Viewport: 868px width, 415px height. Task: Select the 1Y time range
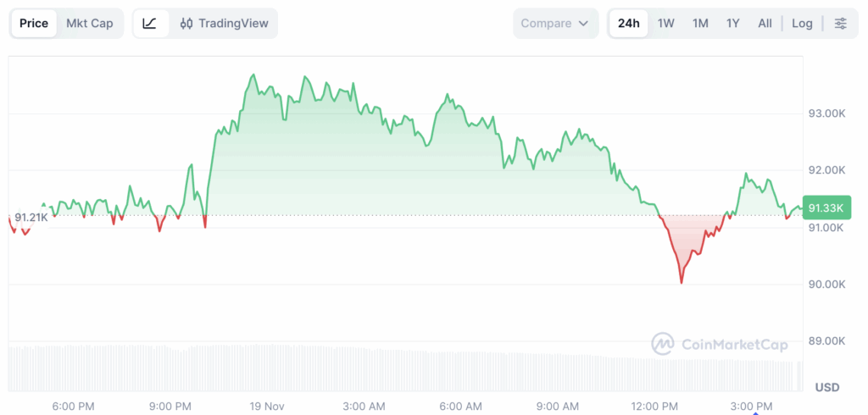(733, 24)
